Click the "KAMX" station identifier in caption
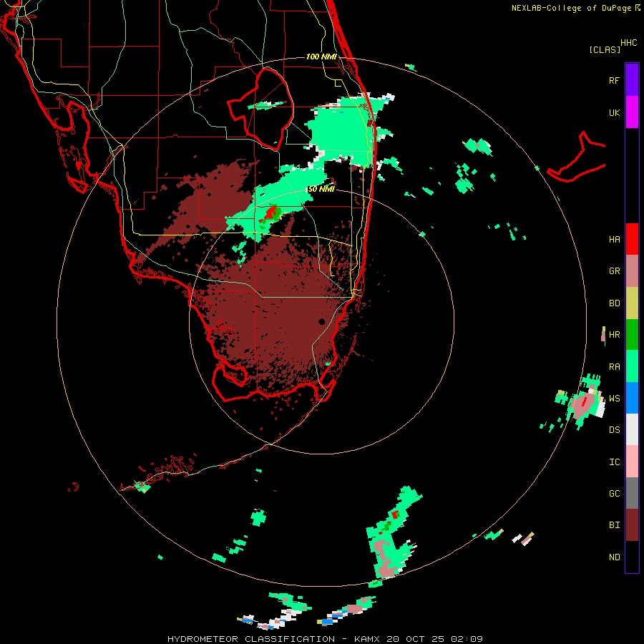 pyautogui.click(x=367, y=639)
